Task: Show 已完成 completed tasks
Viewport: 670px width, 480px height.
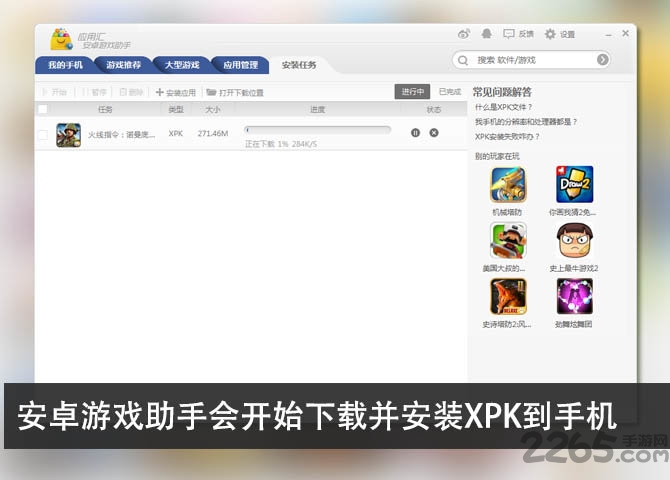Action: point(450,91)
